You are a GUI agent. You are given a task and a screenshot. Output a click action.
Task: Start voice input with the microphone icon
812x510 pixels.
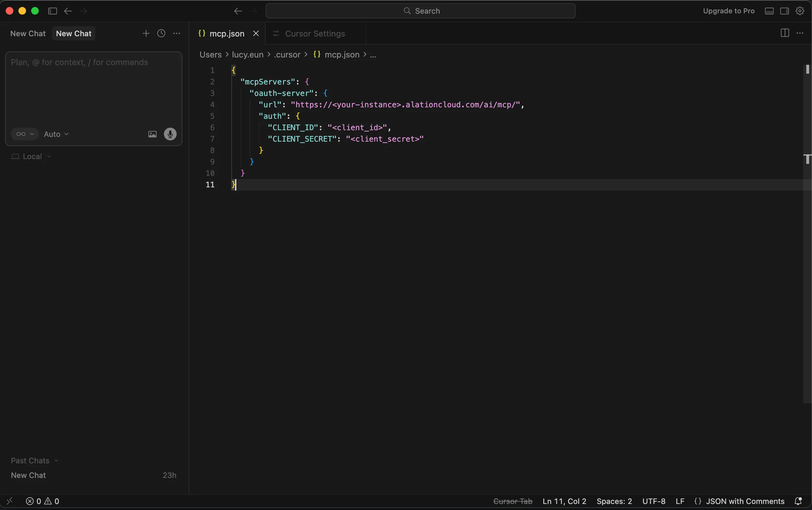[170, 134]
